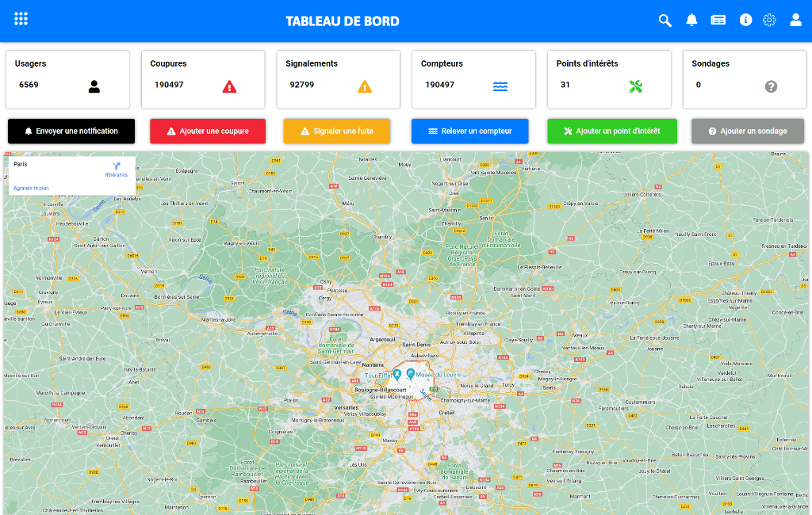Open the Agrandir le plan link
Screen dimensions: 812x515
pos(31,189)
